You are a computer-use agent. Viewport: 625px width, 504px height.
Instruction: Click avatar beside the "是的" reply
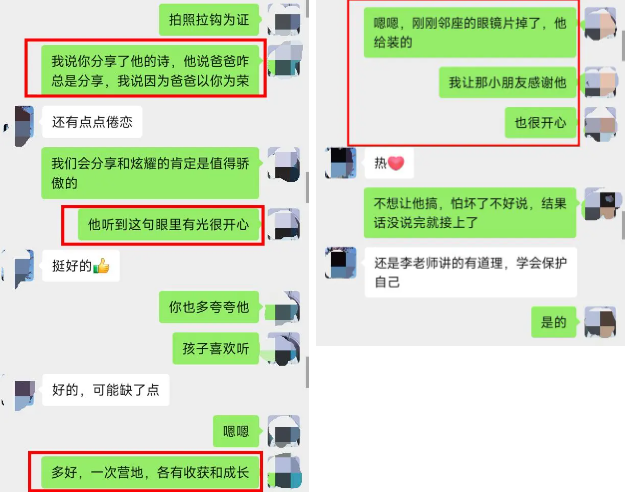coord(600,322)
